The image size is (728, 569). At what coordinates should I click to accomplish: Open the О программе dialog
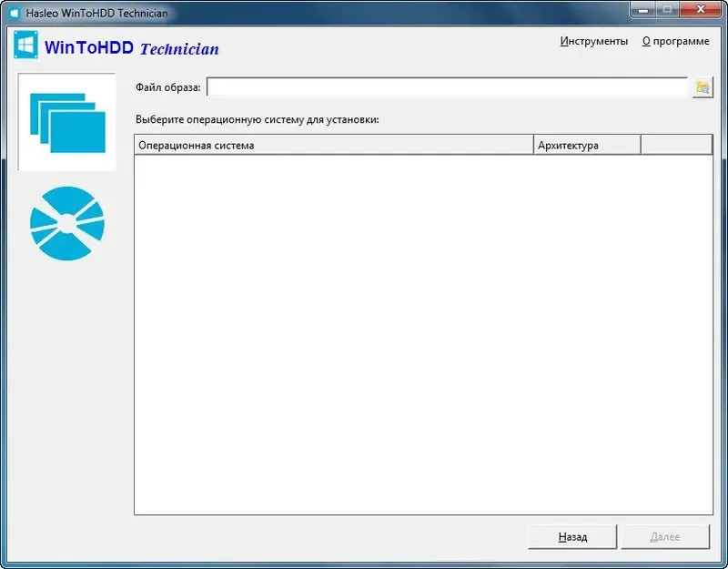pos(675,41)
